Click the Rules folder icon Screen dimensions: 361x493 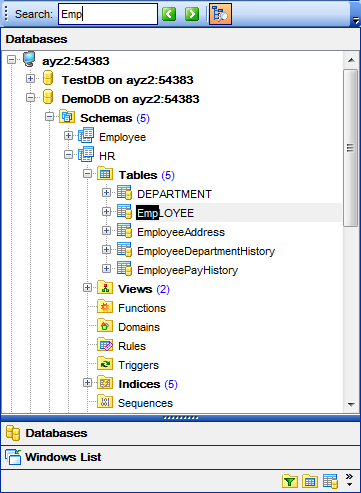[105, 345]
